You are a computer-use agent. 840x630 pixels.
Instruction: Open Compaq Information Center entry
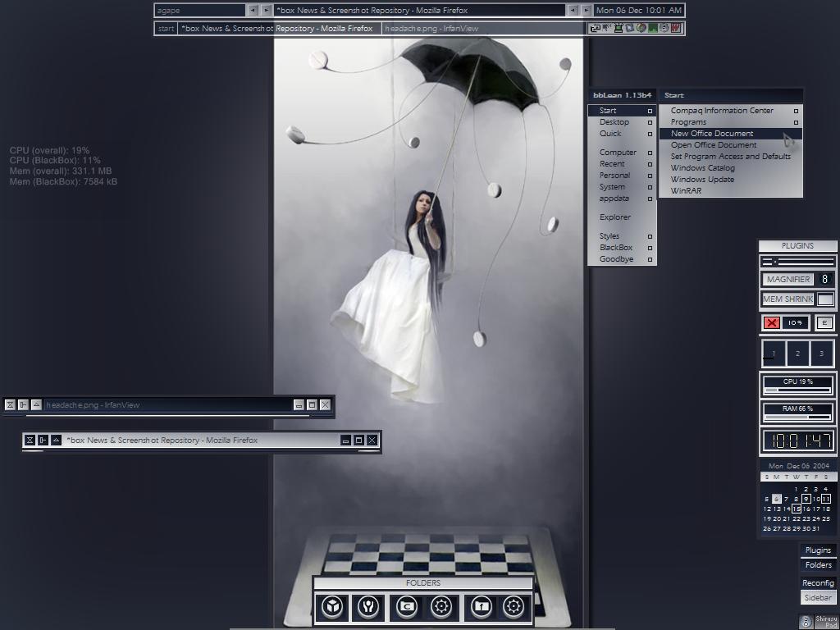pyautogui.click(x=731, y=111)
